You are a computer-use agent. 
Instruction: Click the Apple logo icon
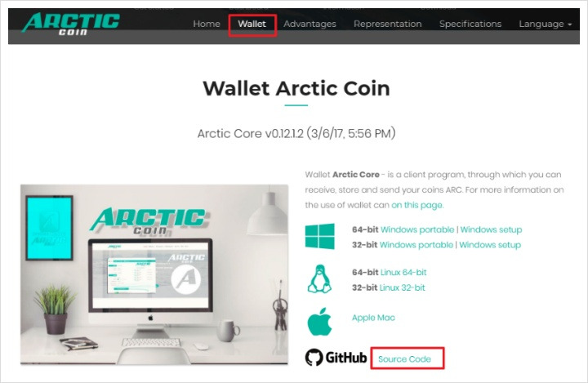pyautogui.click(x=319, y=322)
